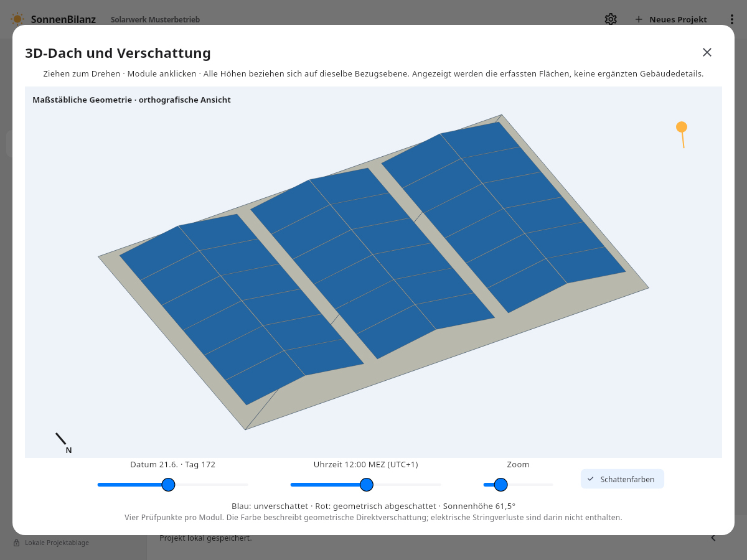Adjust the Zoom slider handle
The width and height of the screenshot is (747, 560).
pos(501,485)
